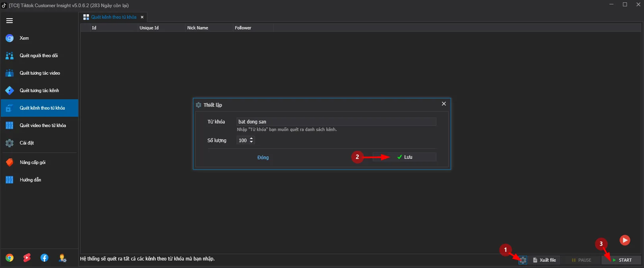Image resolution: width=644 pixels, height=268 pixels.
Task: Click the Follower column header
Action: (x=253, y=28)
